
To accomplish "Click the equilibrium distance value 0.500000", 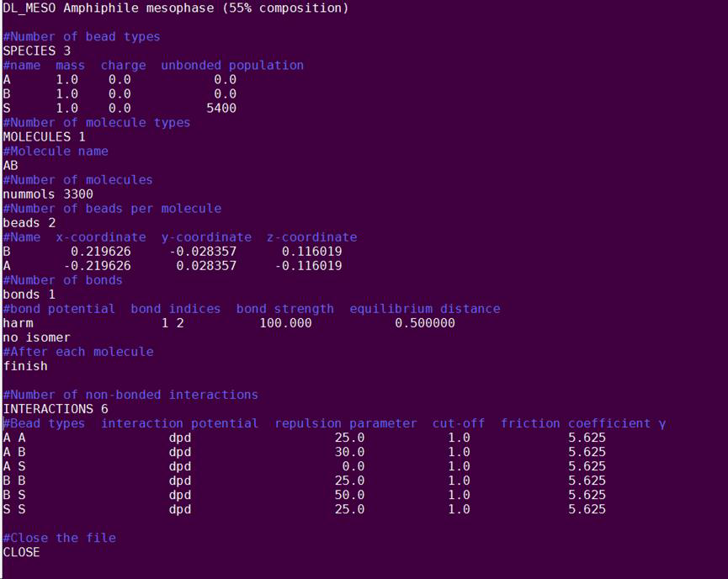I will pyautogui.click(x=424, y=323).
